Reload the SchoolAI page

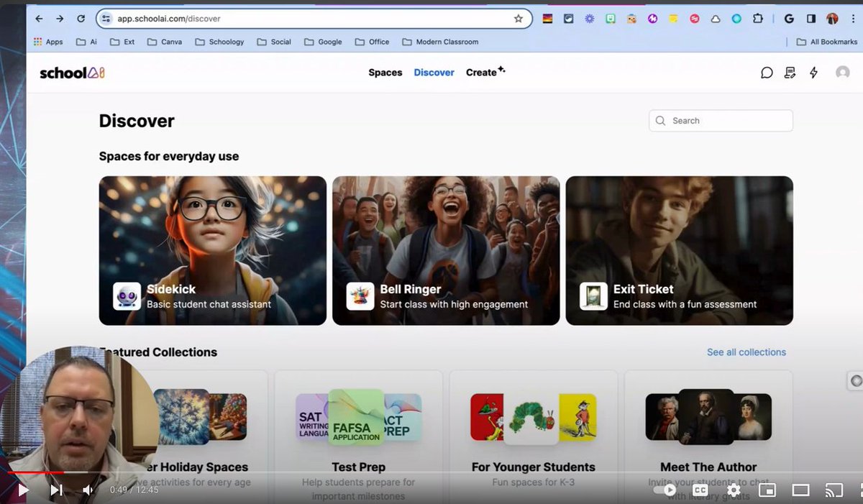tap(81, 19)
